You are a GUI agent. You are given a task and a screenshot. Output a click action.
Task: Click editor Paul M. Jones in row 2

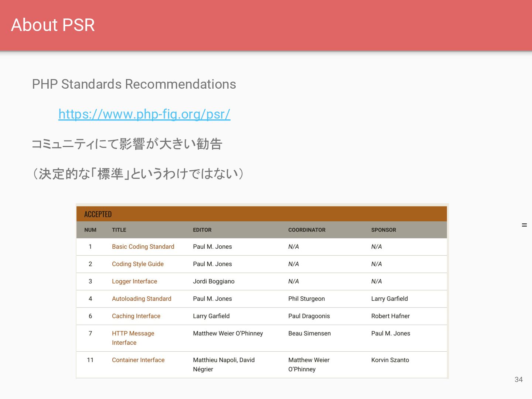[212, 264]
